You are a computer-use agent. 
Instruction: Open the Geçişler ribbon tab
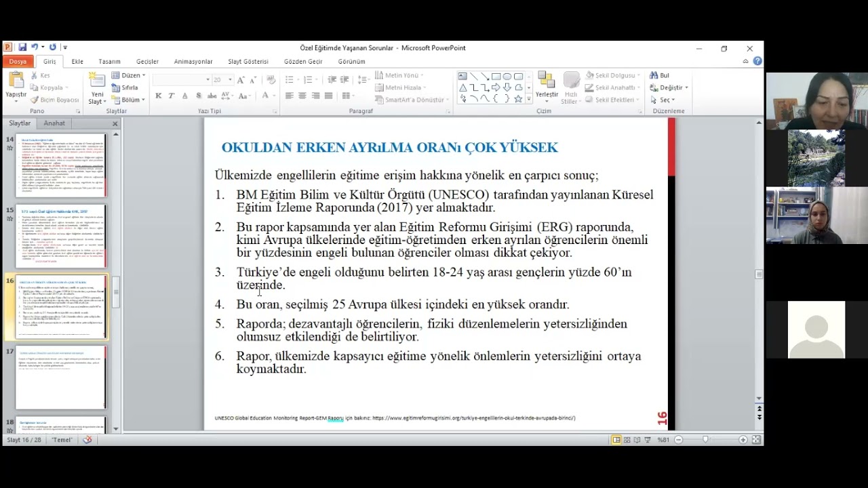point(147,61)
